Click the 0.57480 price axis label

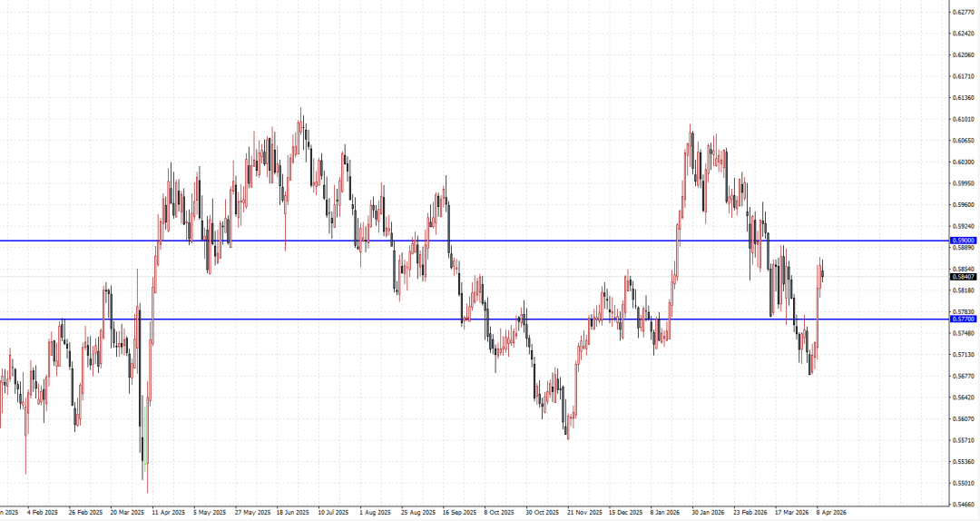[x=965, y=333]
